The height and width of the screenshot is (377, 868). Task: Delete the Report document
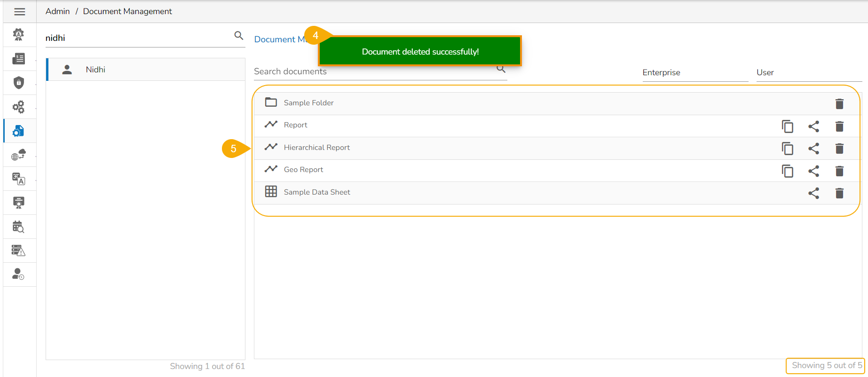click(x=839, y=126)
